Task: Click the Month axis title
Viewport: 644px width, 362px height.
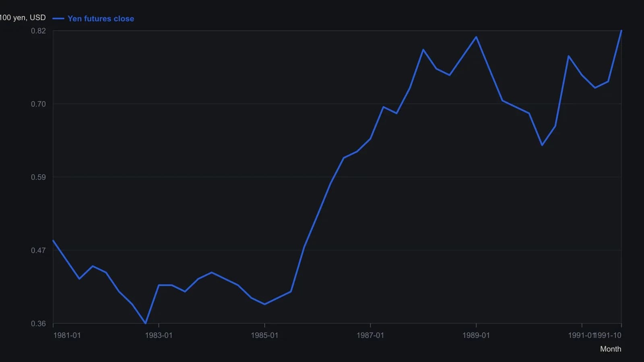Action: 611,349
